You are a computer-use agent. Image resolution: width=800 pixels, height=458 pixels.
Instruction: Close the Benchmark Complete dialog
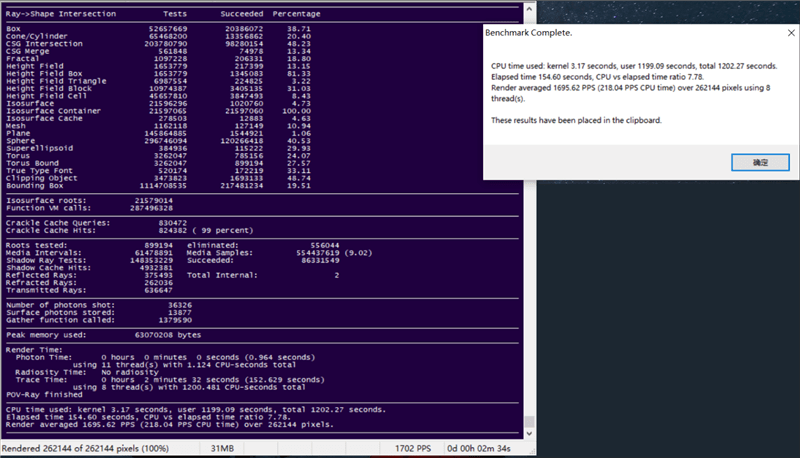point(791,33)
